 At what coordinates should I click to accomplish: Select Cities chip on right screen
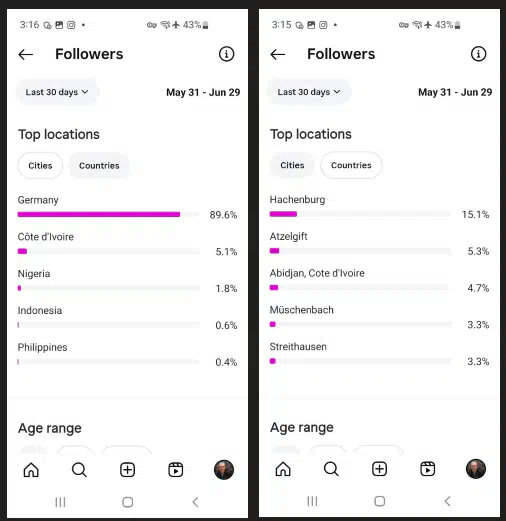pyautogui.click(x=292, y=165)
